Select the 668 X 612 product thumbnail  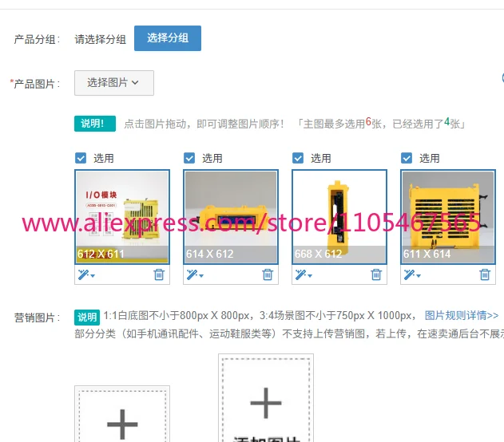pos(339,217)
